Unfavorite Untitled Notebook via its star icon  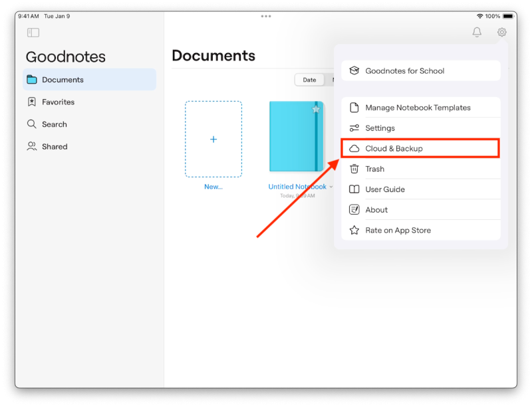tap(316, 108)
